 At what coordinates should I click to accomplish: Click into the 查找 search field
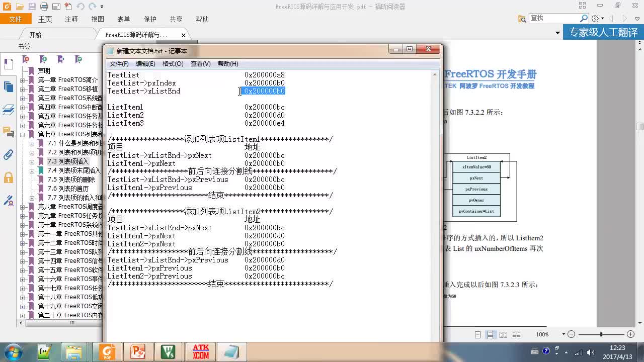[x=553, y=18]
